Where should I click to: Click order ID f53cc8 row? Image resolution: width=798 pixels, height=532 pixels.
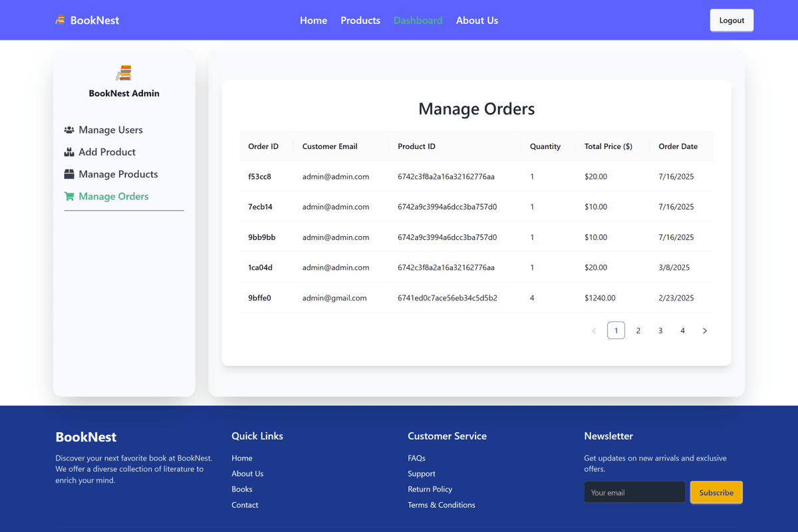click(260, 177)
